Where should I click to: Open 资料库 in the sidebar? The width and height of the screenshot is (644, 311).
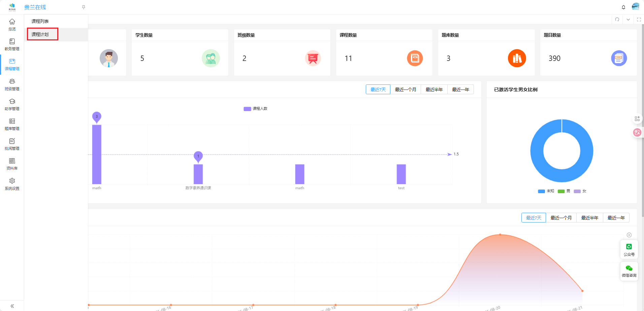pyautogui.click(x=12, y=164)
